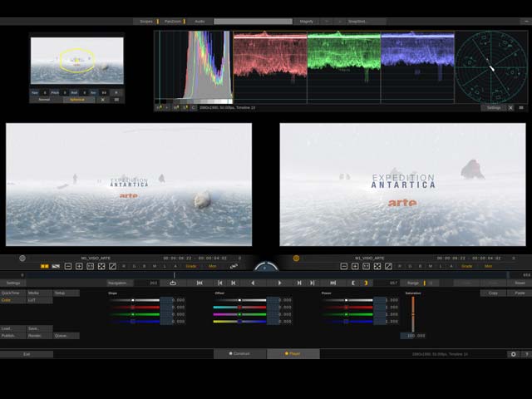Toggle the loop playback icon
The height and width of the screenshot is (399, 532).
173,283
